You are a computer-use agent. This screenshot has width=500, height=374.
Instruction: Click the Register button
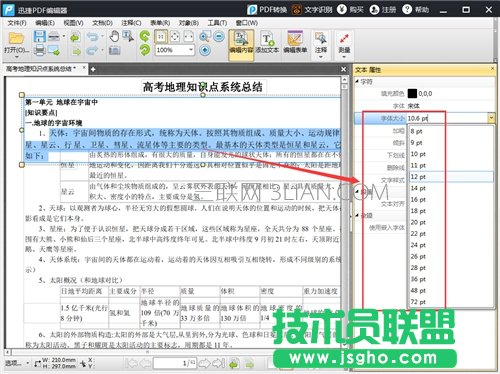click(383, 10)
